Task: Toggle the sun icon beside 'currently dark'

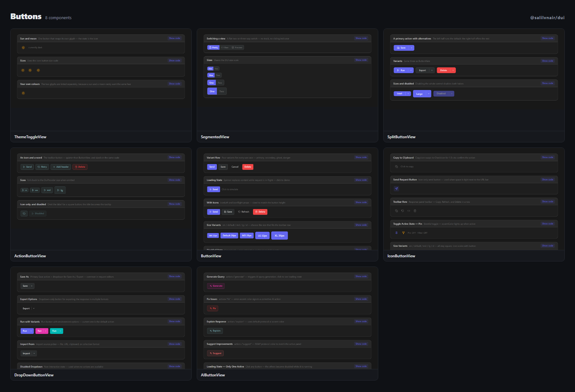Action: pos(23,48)
